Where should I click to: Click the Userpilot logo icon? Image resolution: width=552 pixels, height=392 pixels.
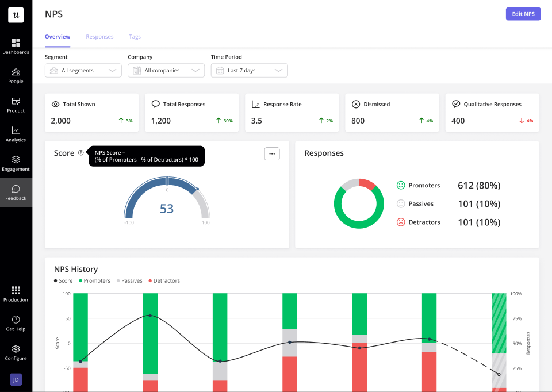(x=16, y=14)
